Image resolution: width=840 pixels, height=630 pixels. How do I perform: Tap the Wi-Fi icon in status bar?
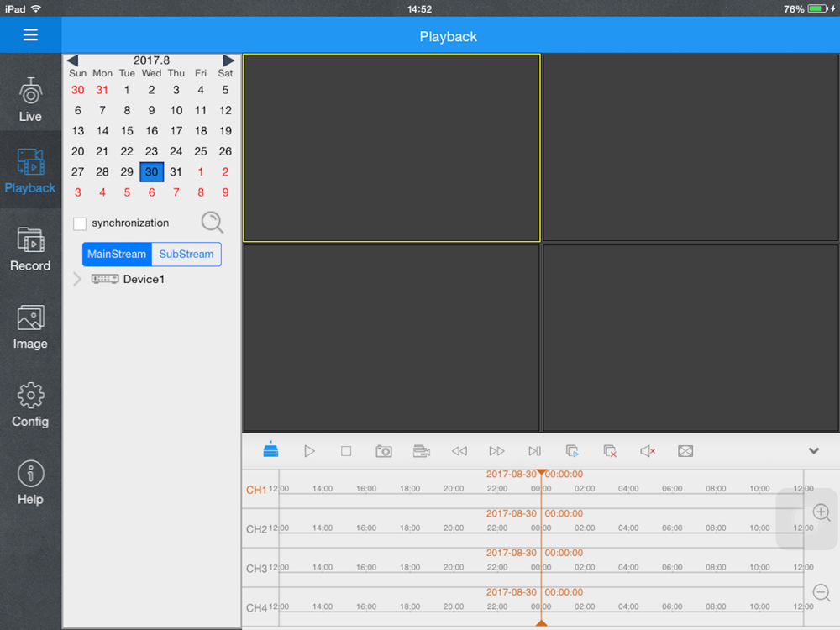pos(36,8)
